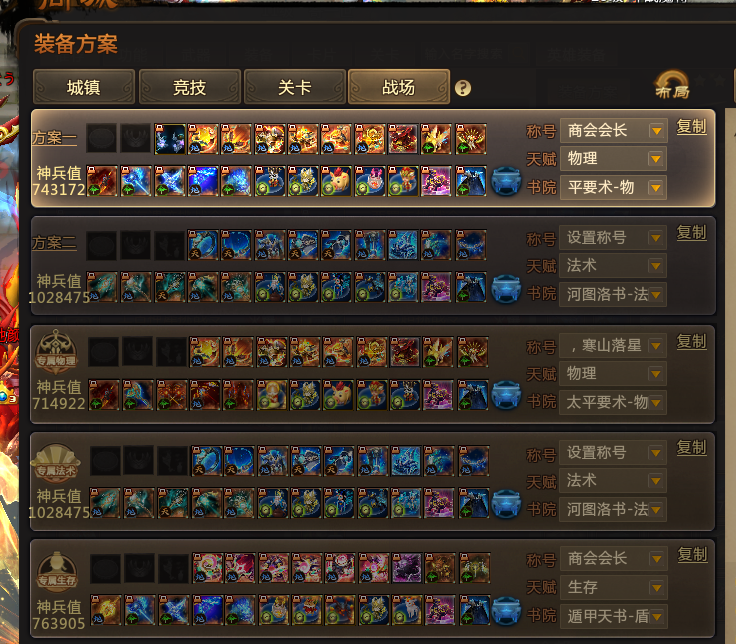Viewport: 736px width, 644px height.
Task: Rename plan by clicking 方案二 label
Action: click(54, 243)
